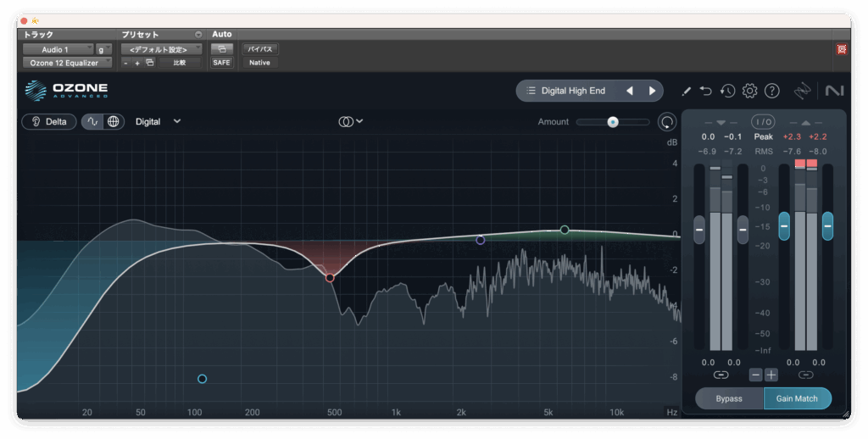Open the help question mark icon
This screenshot has width=868, height=439.
pyautogui.click(x=771, y=91)
